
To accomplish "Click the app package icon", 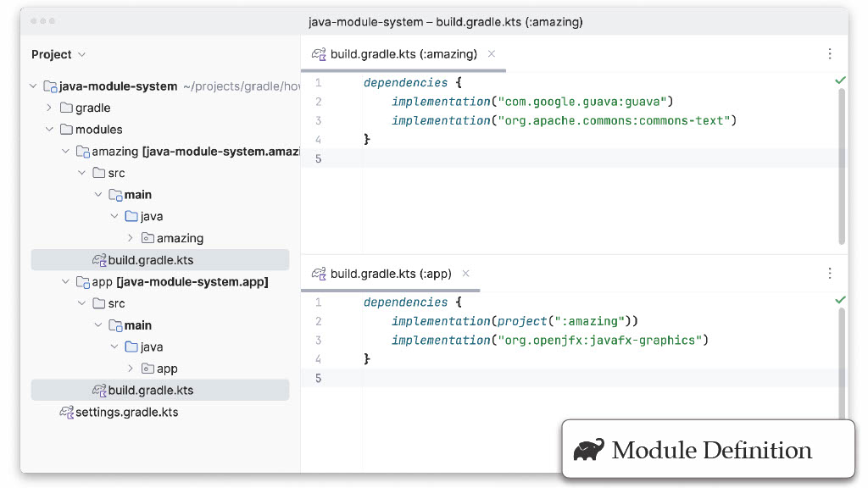I will click(x=147, y=369).
